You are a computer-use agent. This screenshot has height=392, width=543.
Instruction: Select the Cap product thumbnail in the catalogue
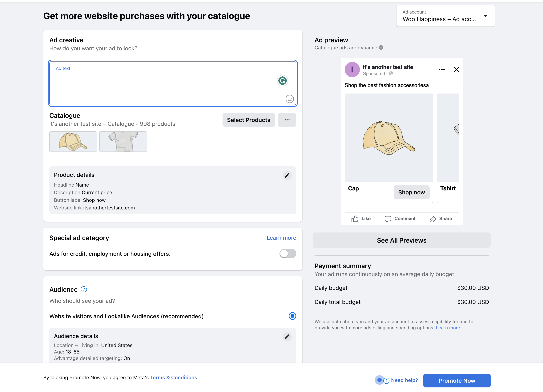[73, 142]
